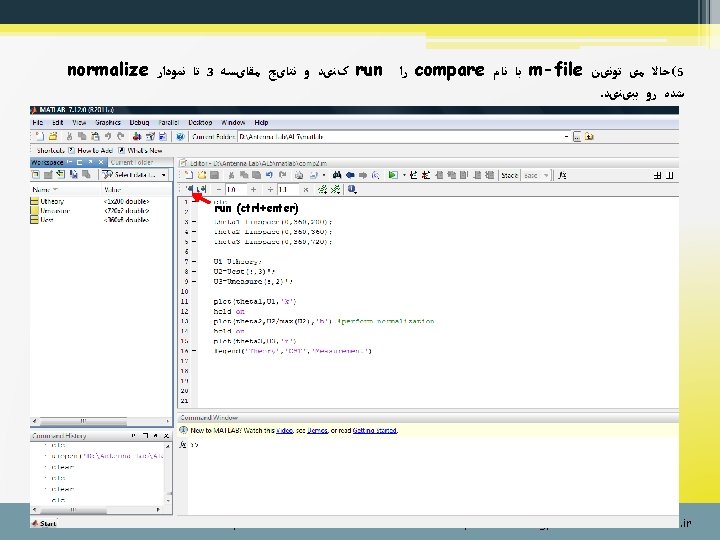
Task: Click the MATLAB Start button
Action: (44, 523)
